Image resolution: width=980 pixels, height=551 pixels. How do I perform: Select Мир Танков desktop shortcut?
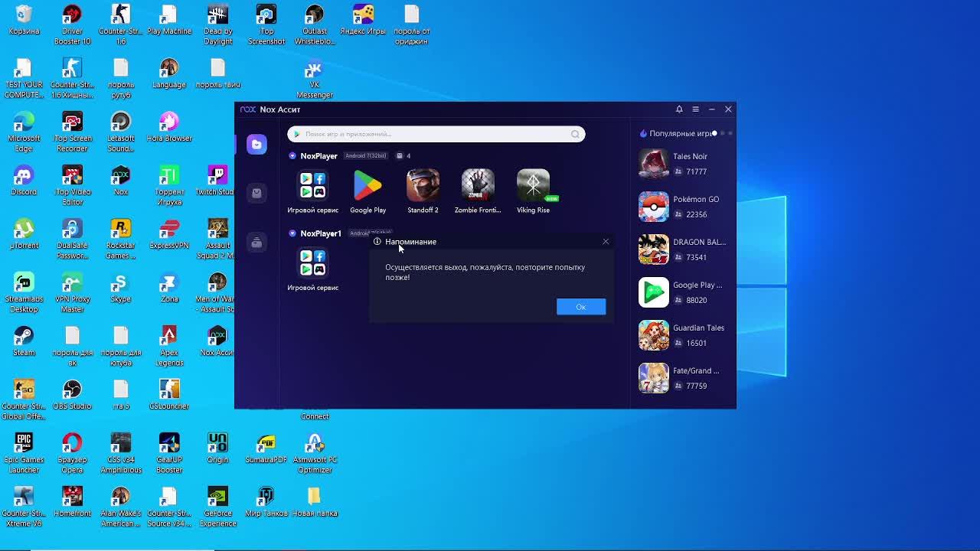[266, 503]
